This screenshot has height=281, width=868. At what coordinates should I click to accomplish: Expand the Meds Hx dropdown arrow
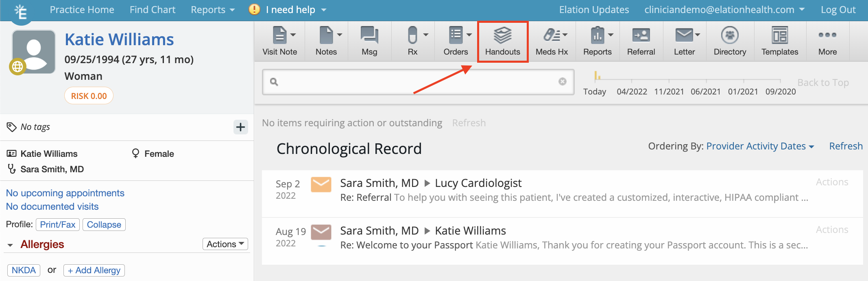pyautogui.click(x=565, y=35)
